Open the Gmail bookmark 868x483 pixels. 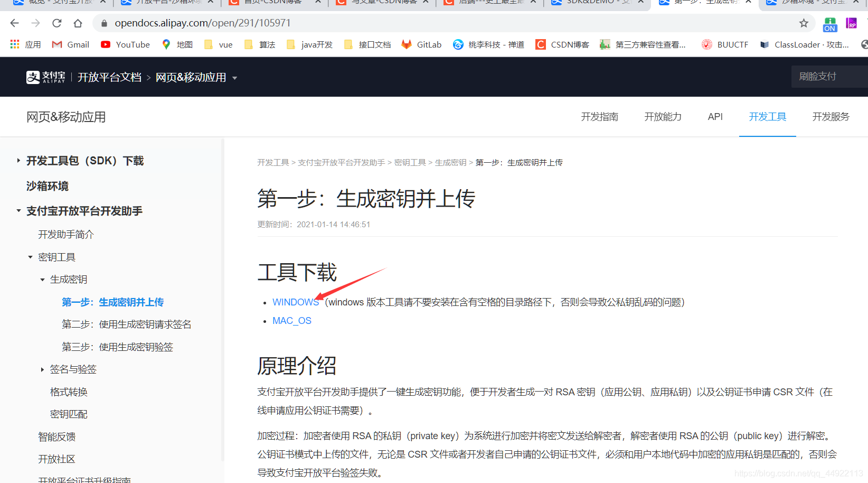pos(71,44)
